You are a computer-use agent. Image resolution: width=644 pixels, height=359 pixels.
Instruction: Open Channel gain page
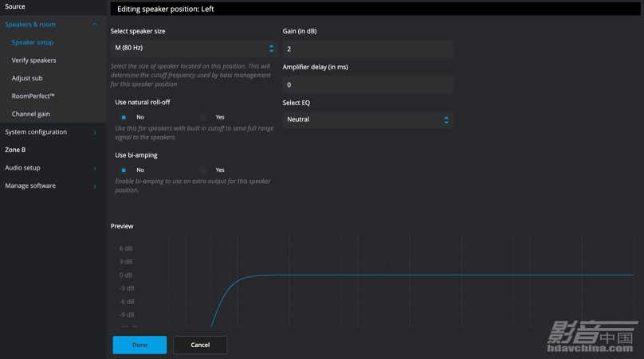(31, 114)
